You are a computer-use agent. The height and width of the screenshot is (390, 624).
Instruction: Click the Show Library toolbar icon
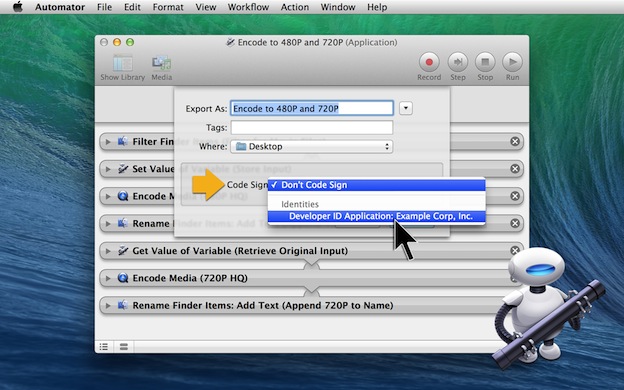pyautogui.click(x=123, y=64)
